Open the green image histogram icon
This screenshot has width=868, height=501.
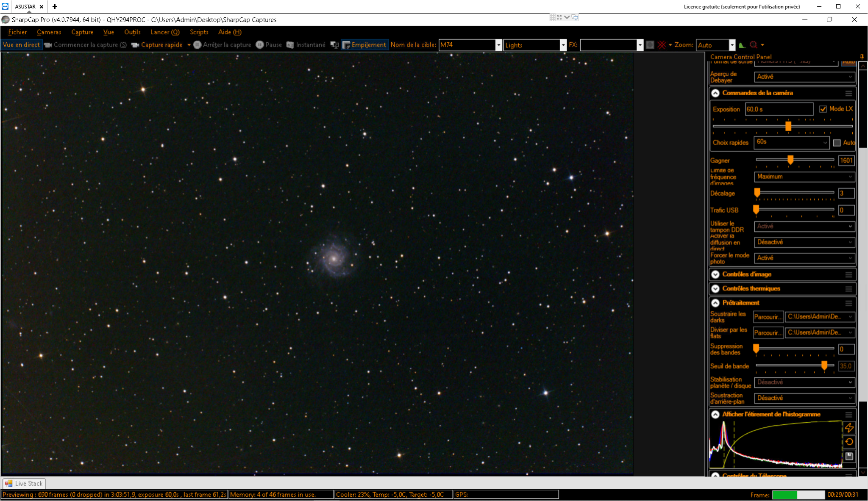click(742, 45)
